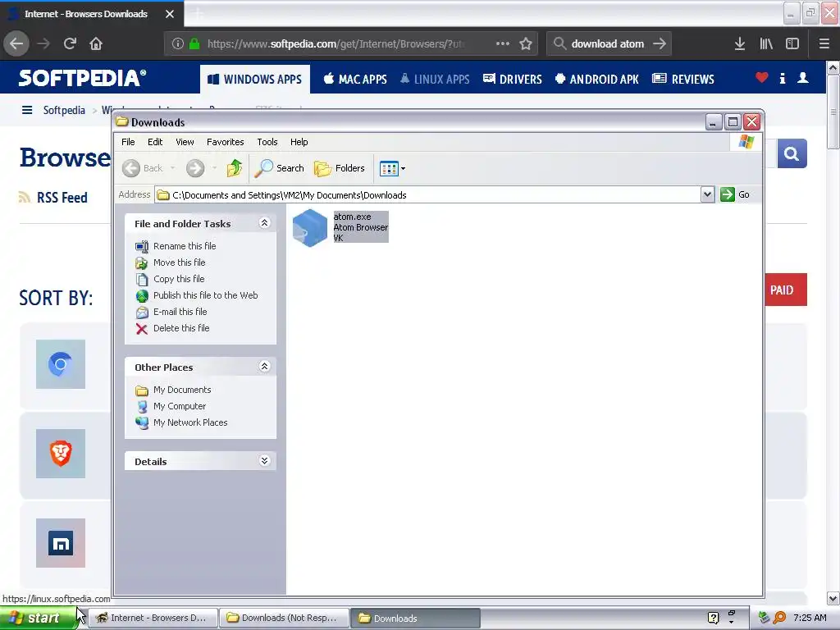Click Chromium browser thumbnail on Softpedia
This screenshot has width=840, height=630.
(61, 364)
